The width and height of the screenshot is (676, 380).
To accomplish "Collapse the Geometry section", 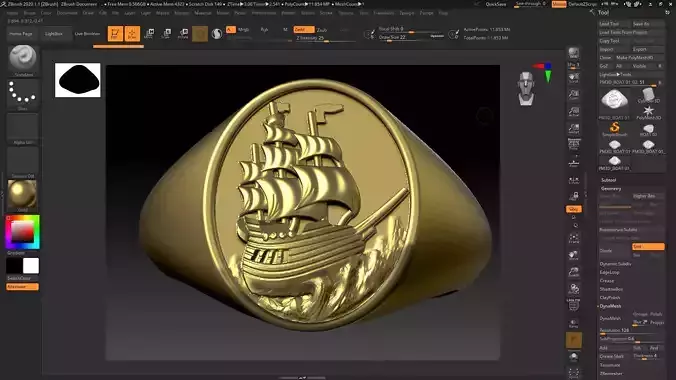I will 611,188.
